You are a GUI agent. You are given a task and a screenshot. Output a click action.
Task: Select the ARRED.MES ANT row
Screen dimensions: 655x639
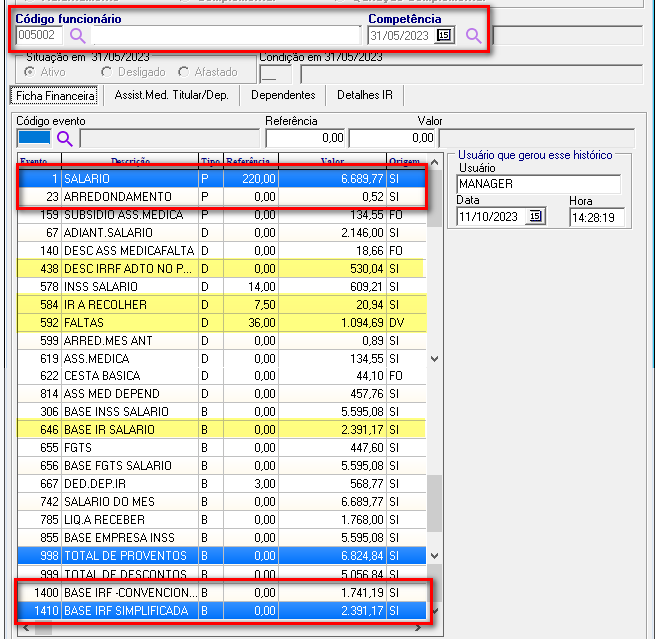click(x=221, y=340)
